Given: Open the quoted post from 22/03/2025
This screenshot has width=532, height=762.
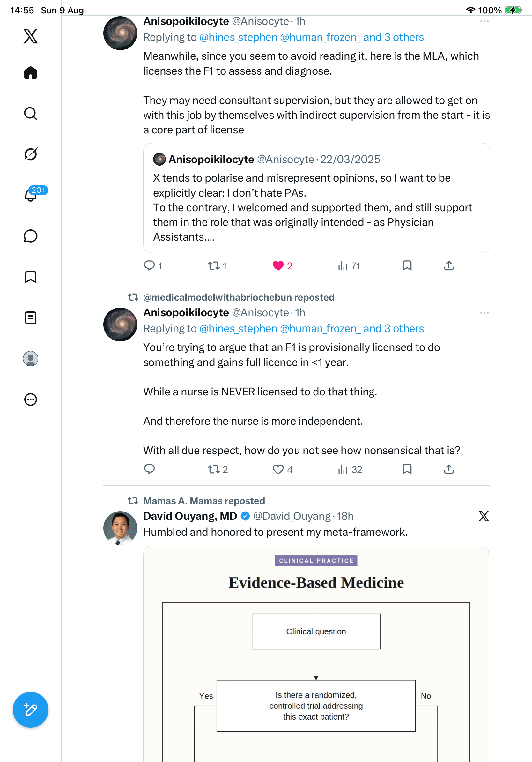Looking at the screenshot, I should point(316,198).
